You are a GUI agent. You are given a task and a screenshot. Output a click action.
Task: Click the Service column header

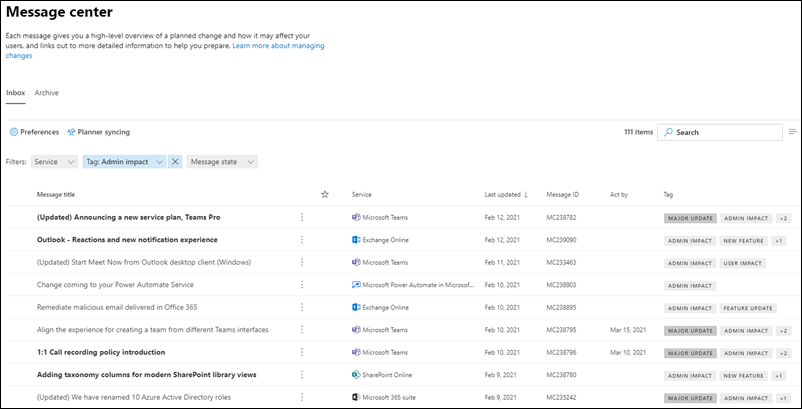point(362,195)
